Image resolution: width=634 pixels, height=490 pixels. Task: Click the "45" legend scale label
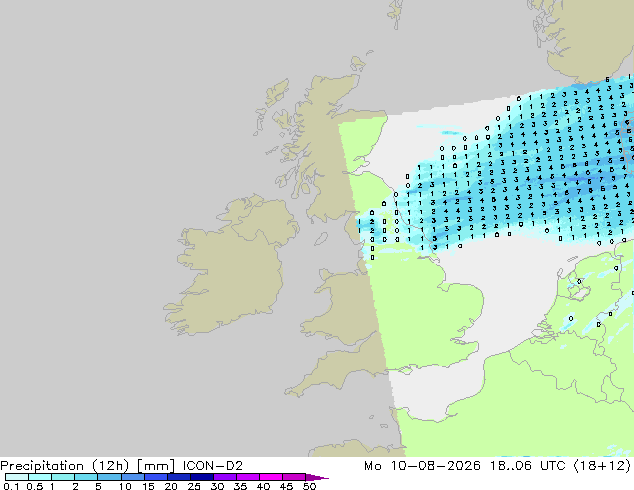click(x=286, y=486)
